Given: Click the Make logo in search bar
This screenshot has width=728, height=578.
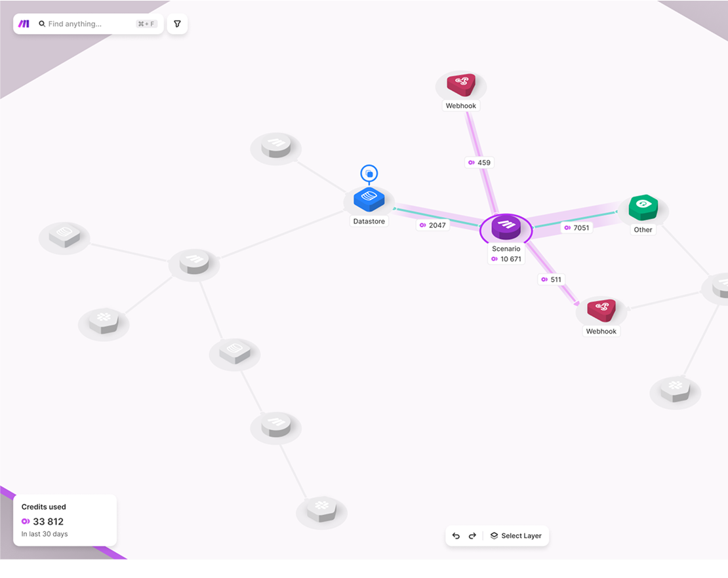Looking at the screenshot, I should tap(24, 24).
